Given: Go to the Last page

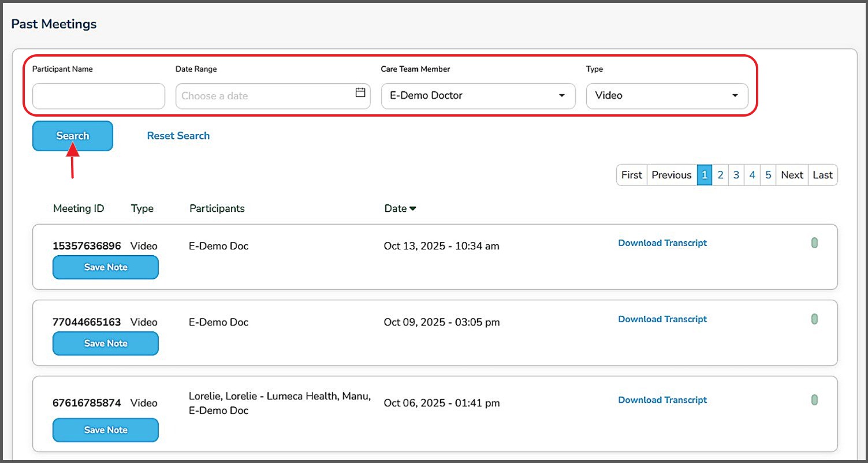Looking at the screenshot, I should click(x=822, y=175).
